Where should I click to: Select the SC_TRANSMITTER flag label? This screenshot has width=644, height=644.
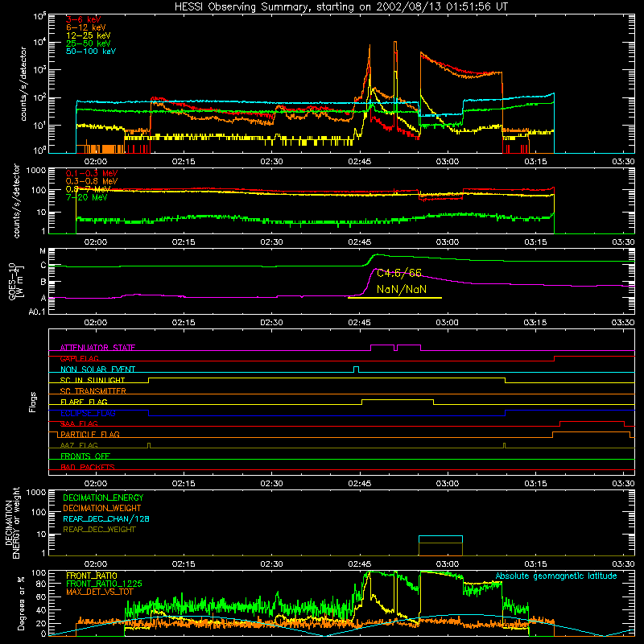click(93, 391)
